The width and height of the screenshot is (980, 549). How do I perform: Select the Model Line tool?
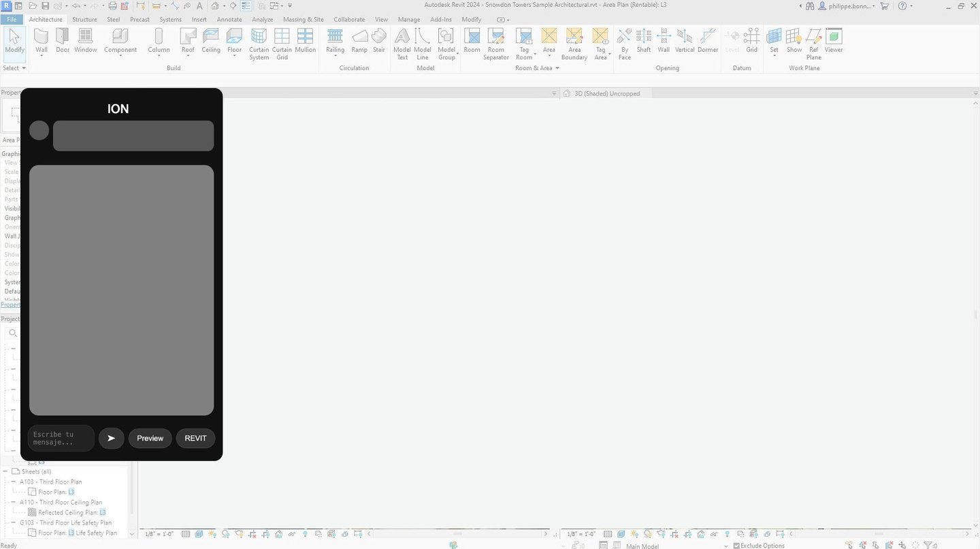(423, 44)
